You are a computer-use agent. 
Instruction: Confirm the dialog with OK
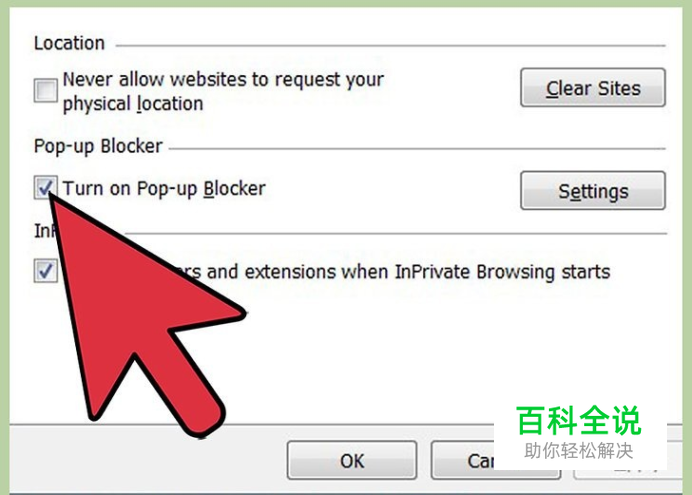pyautogui.click(x=352, y=461)
